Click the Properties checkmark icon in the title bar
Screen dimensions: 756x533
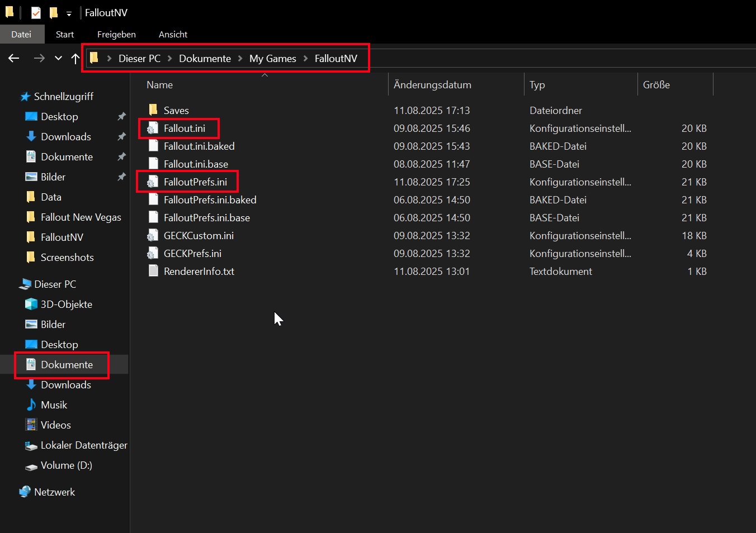(x=36, y=12)
